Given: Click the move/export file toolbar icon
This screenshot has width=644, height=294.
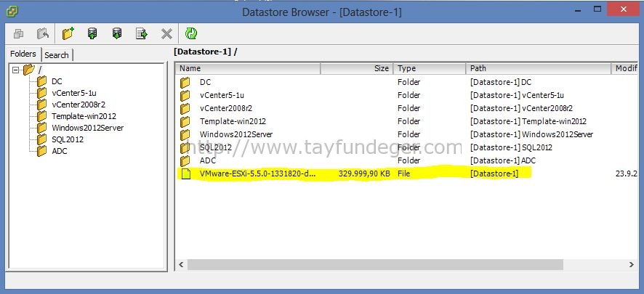Looking at the screenshot, I should (x=142, y=33).
